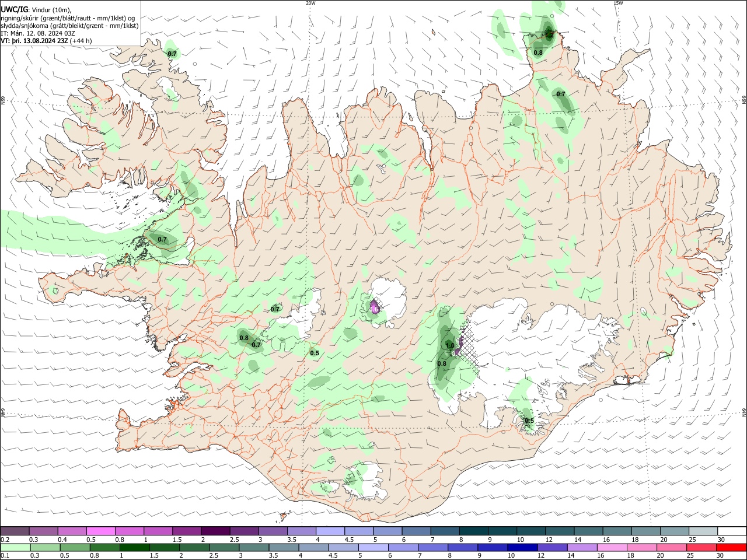Select the light violet 14–16 rain legend swatch
This screenshot has height=560, width=747.
tap(581, 547)
